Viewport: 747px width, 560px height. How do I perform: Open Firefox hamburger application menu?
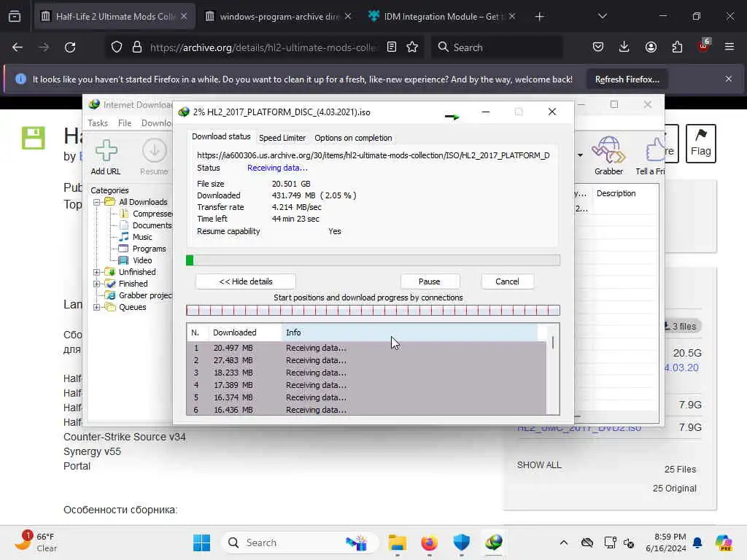[x=729, y=47]
